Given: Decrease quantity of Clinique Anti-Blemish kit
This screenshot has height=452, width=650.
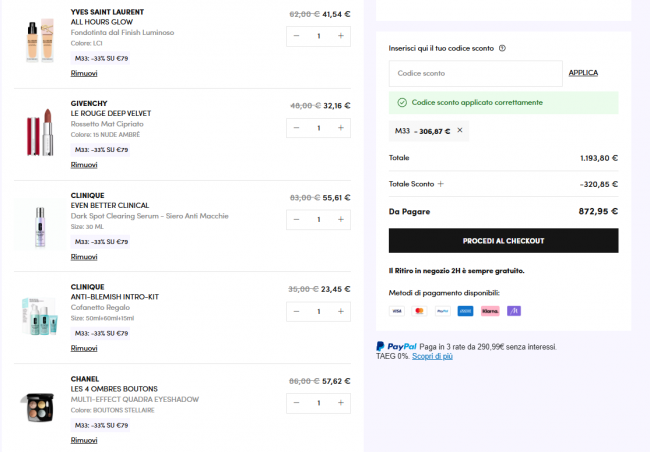Looking at the screenshot, I should 297,311.
